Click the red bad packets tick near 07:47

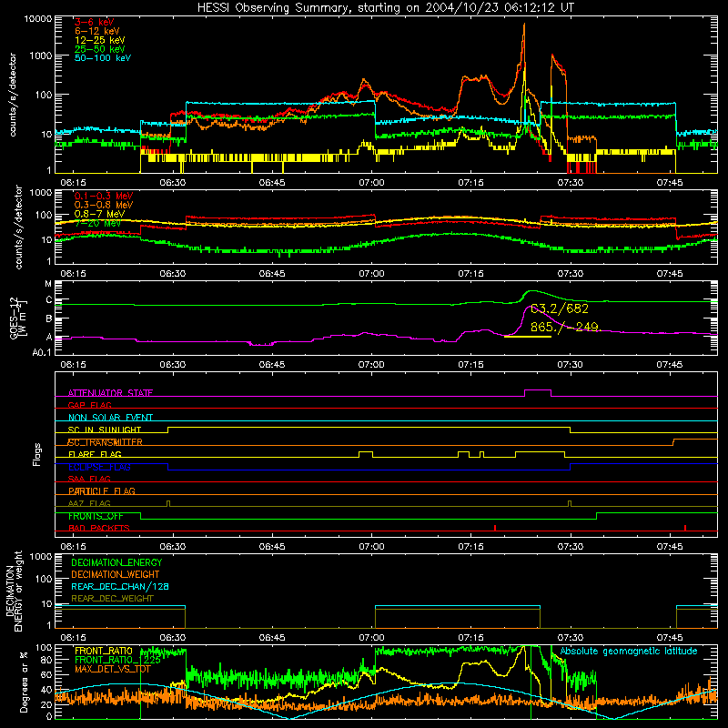pos(685,528)
